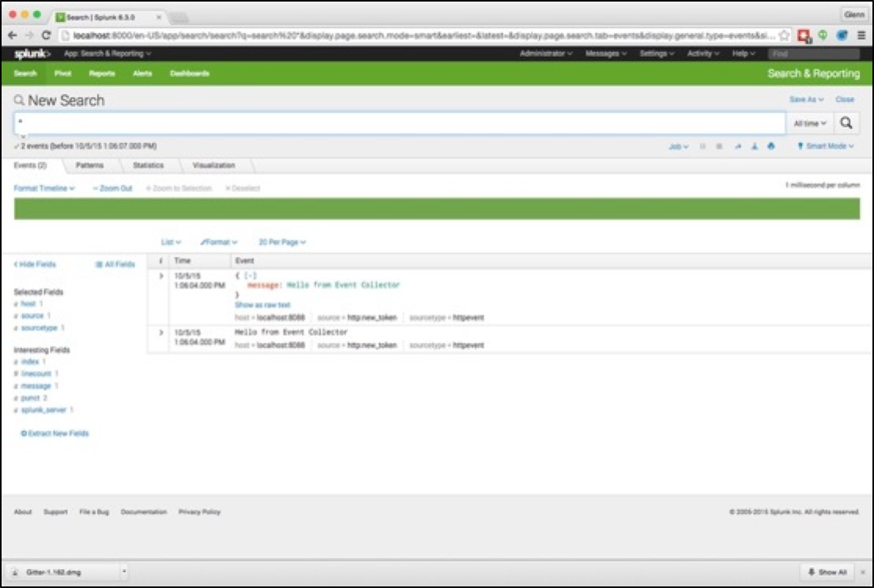This screenshot has width=874, height=588.
Task: Open the Smart Mode dropdown
Action: coord(826,146)
